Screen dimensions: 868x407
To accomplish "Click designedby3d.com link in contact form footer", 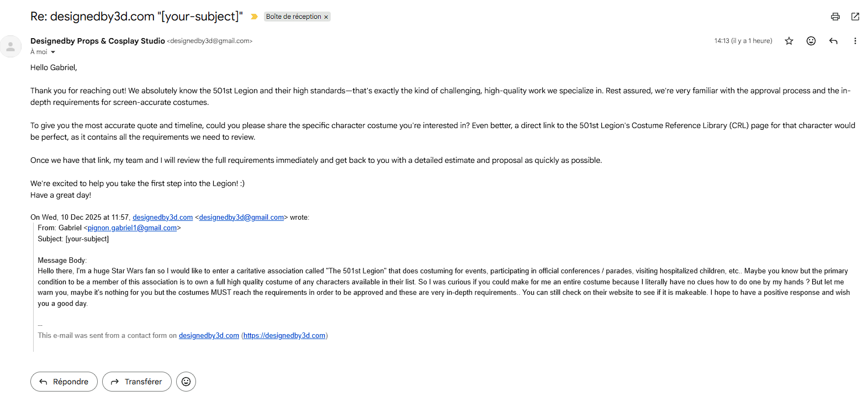I will tap(209, 336).
